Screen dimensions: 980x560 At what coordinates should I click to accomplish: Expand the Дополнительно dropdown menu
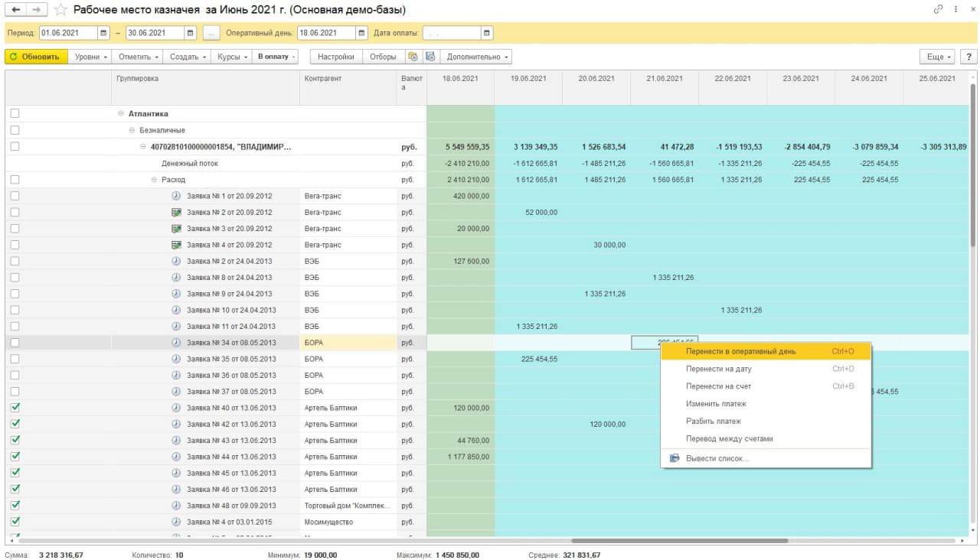point(478,57)
